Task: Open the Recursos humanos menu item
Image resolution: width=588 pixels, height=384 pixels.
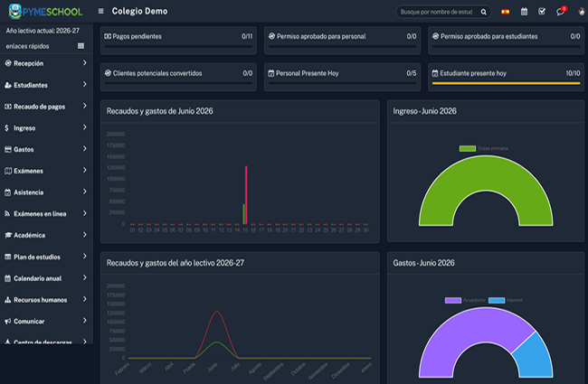Action: (x=46, y=300)
